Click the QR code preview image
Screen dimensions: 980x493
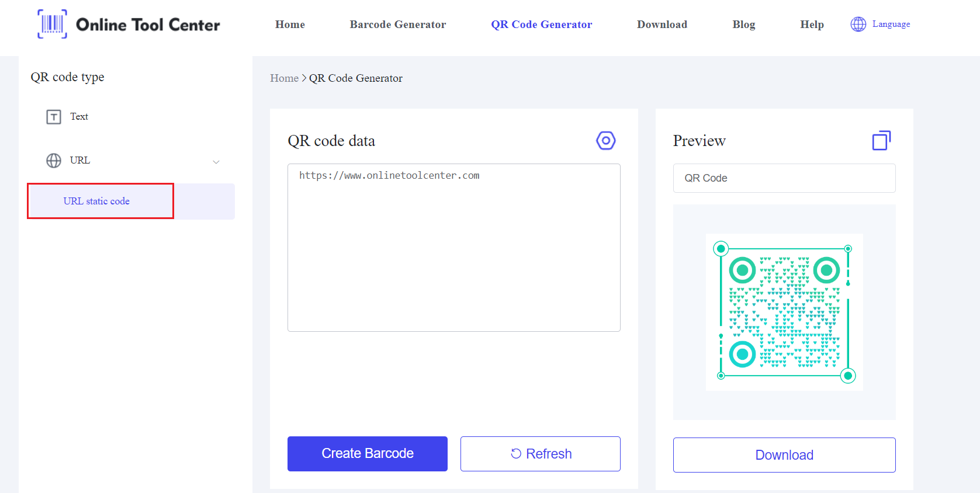tap(784, 312)
